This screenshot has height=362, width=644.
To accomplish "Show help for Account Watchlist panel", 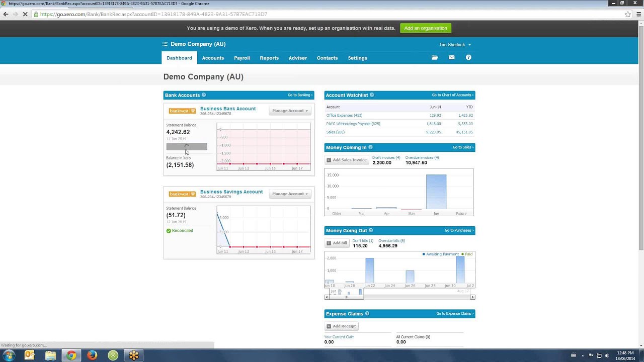I will tap(372, 95).
